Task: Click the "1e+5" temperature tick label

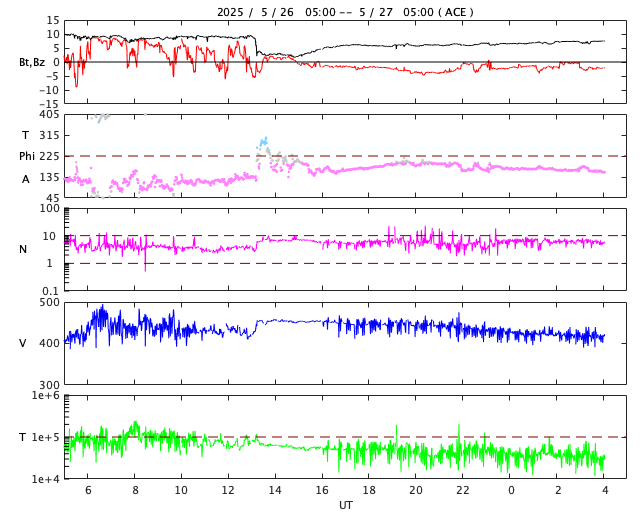Action: pyautogui.click(x=46, y=437)
